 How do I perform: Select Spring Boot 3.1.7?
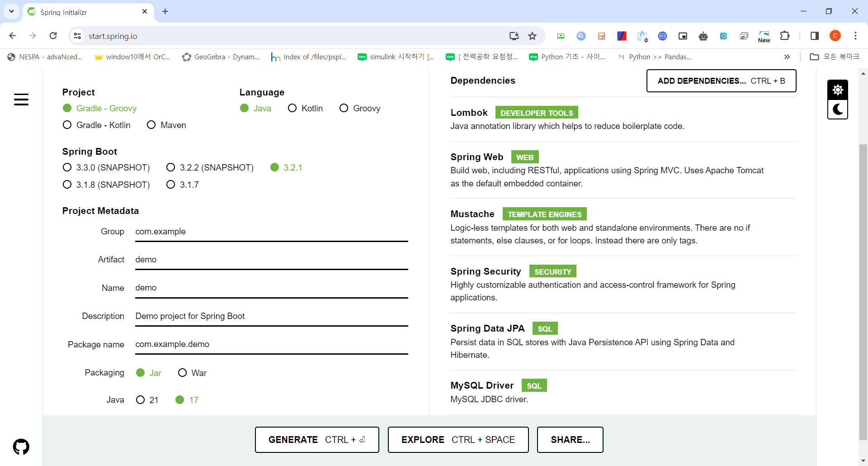pos(183,185)
